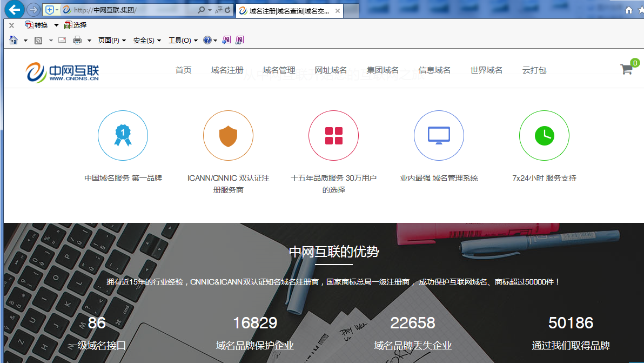
Task: Refresh the current page
Action: (227, 10)
